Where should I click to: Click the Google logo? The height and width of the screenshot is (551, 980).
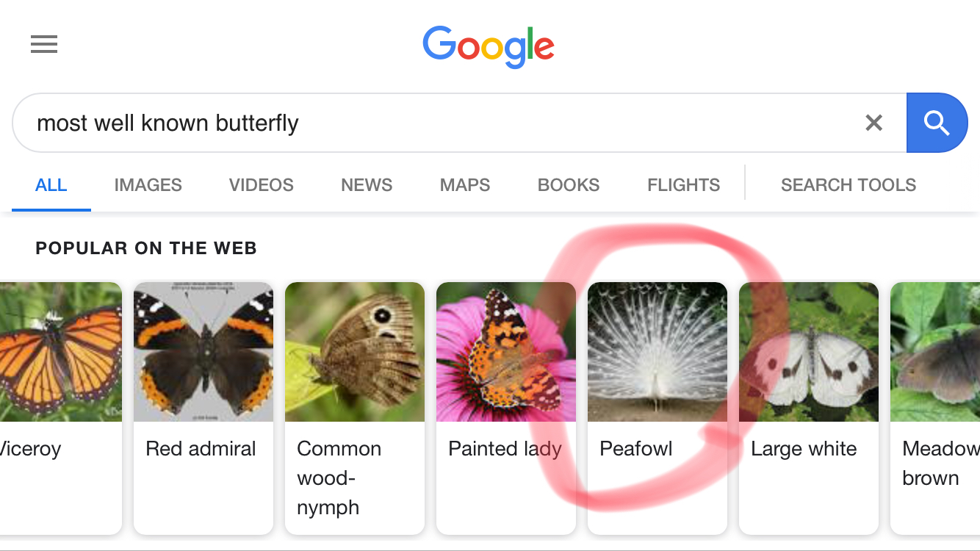[489, 46]
